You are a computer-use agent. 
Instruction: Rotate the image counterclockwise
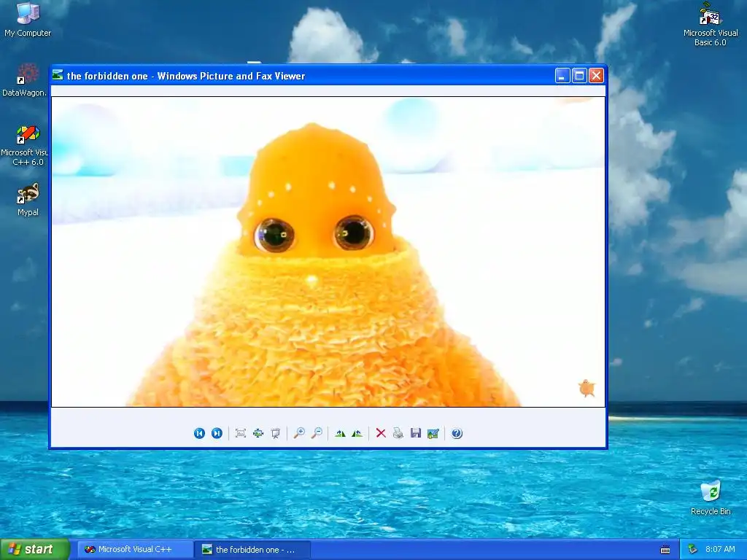357,433
